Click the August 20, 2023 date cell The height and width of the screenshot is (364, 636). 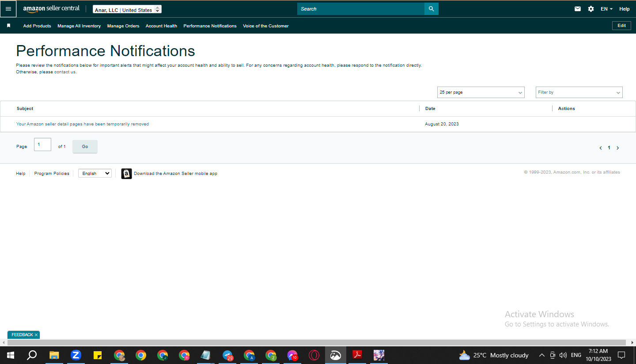pos(442,124)
